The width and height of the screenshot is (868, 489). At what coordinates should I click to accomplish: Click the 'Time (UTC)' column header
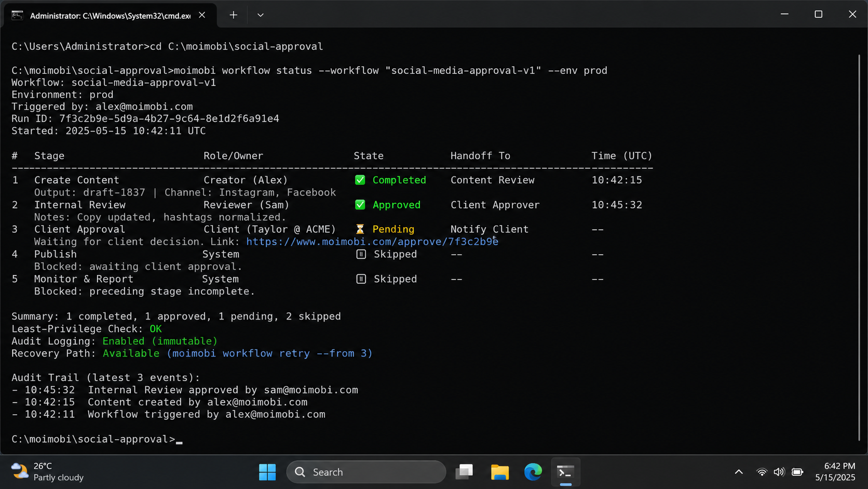tap(622, 156)
